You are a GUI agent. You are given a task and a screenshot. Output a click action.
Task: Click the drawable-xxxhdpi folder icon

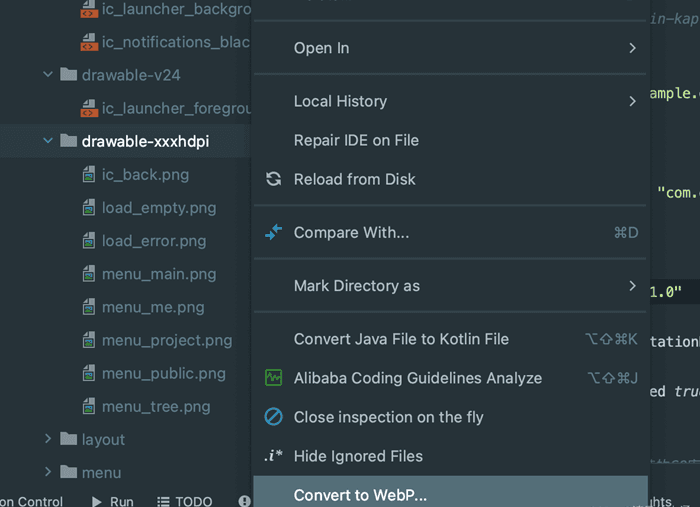(x=68, y=141)
